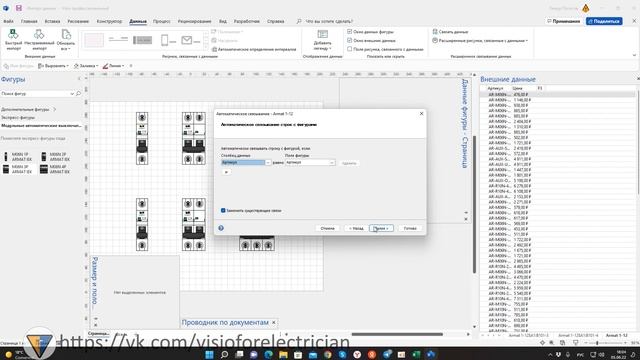Click the Finish (Готово) button
The image size is (640, 360).
click(410, 228)
